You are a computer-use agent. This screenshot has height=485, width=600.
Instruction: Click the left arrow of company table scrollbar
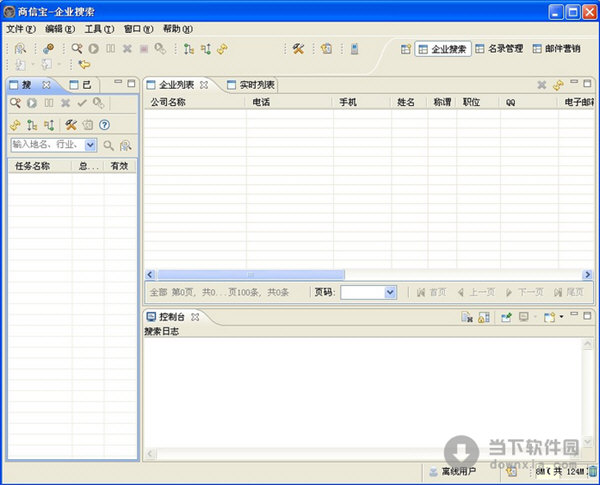pos(150,274)
